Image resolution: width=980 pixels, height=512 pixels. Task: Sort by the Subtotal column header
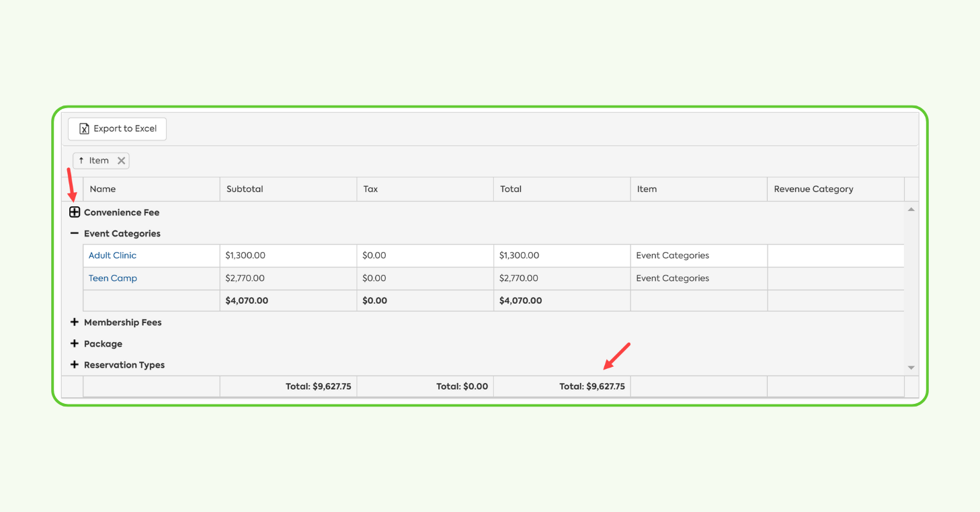[245, 189]
